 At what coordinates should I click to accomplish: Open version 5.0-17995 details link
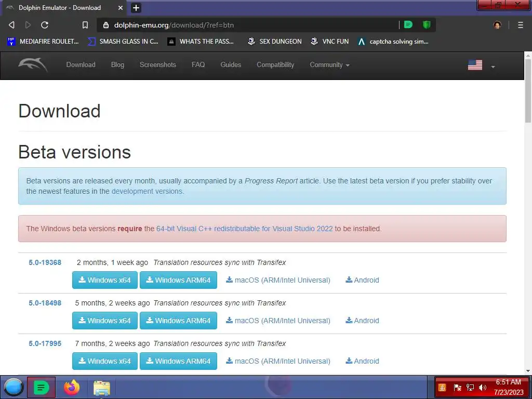45,343
